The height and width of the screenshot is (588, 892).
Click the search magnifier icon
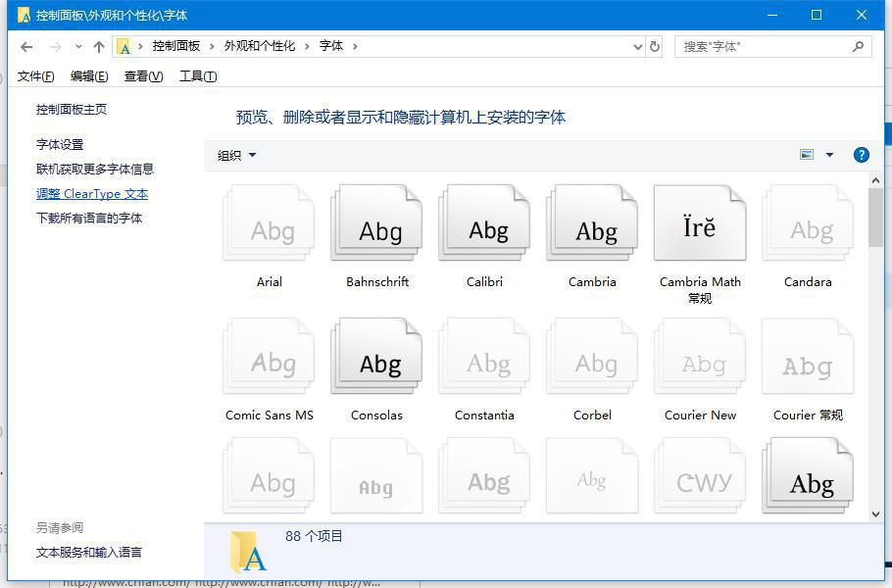pos(858,46)
